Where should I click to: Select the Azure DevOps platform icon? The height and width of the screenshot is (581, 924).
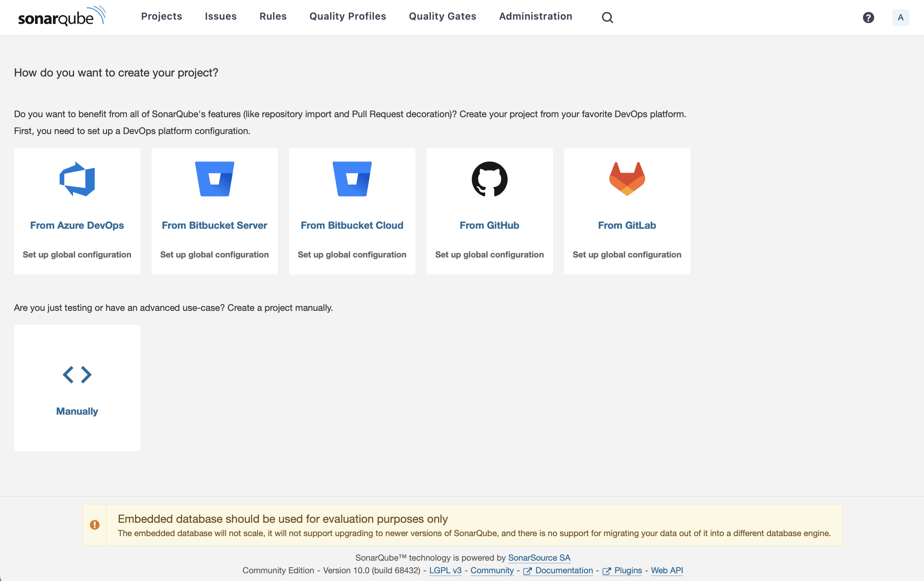coord(77,179)
